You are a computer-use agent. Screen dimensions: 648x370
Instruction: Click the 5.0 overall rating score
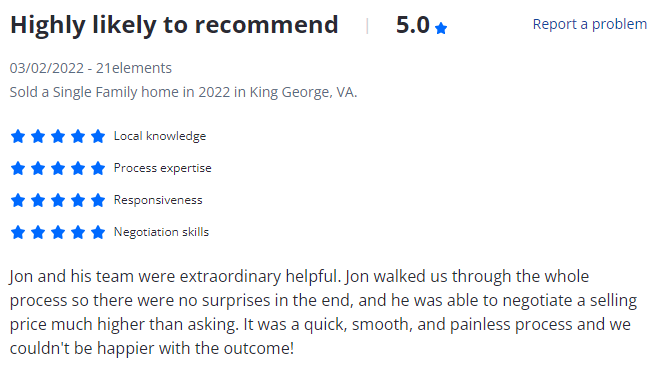[412, 25]
